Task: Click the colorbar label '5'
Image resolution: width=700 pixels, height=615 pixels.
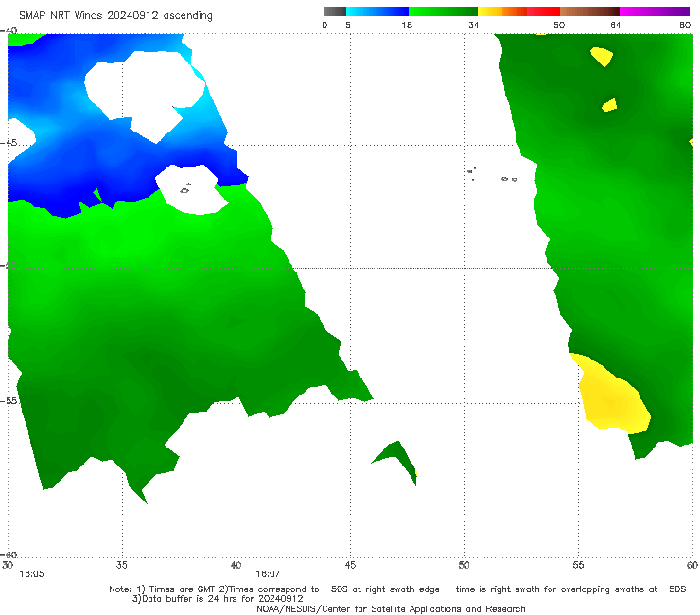Action: (x=348, y=25)
